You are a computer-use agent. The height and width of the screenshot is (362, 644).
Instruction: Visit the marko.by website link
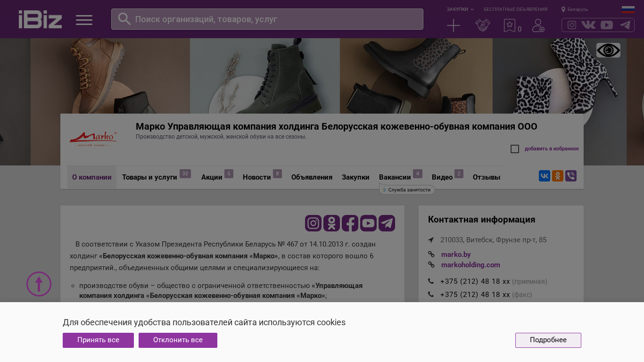click(456, 255)
